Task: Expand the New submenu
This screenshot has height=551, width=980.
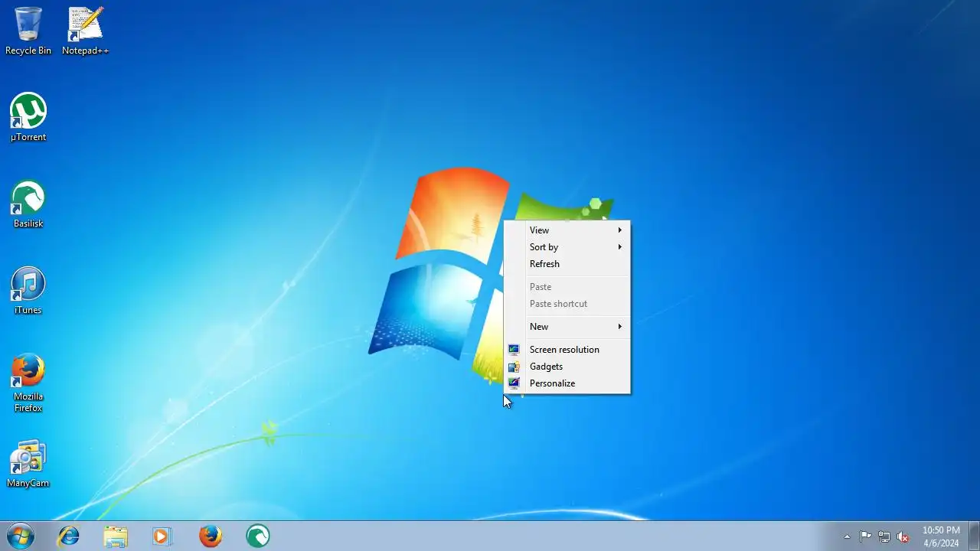Action: (x=567, y=327)
